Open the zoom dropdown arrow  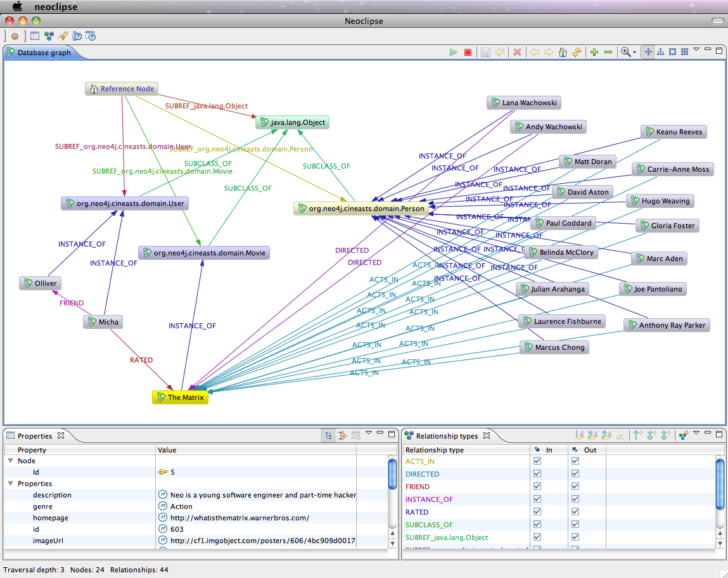[634, 53]
